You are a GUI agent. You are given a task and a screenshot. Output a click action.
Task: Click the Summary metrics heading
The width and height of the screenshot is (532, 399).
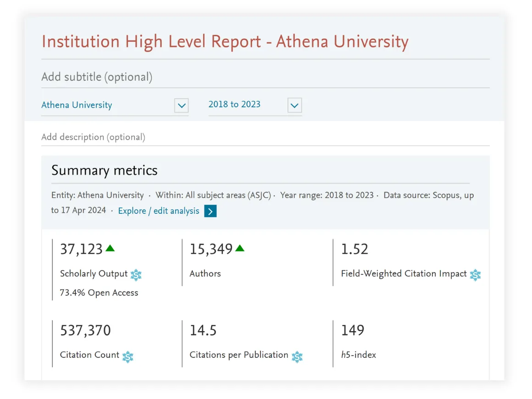(x=104, y=170)
